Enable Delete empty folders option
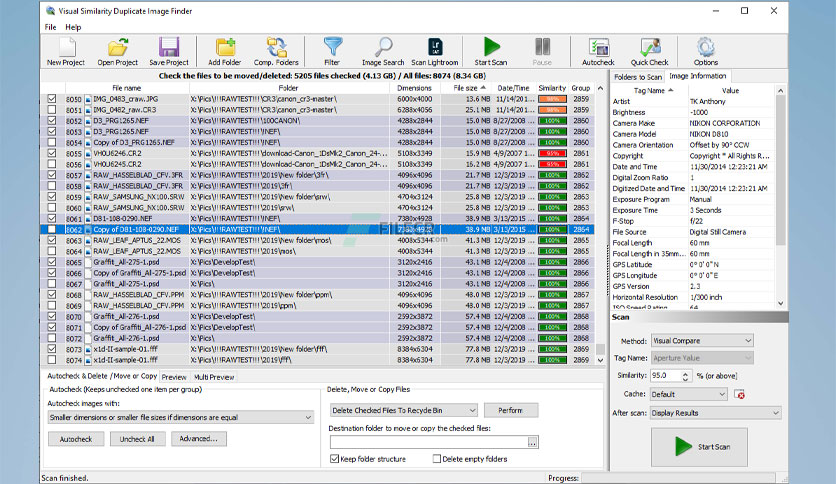Image resolution: width=836 pixels, height=484 pixels. 437,459
